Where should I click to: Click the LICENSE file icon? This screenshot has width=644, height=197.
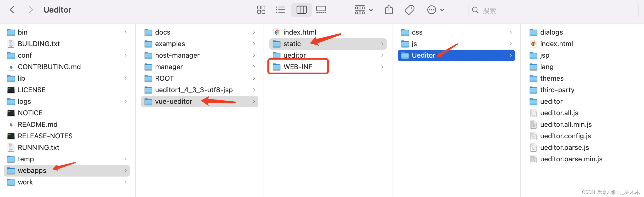tap(11, 90)
